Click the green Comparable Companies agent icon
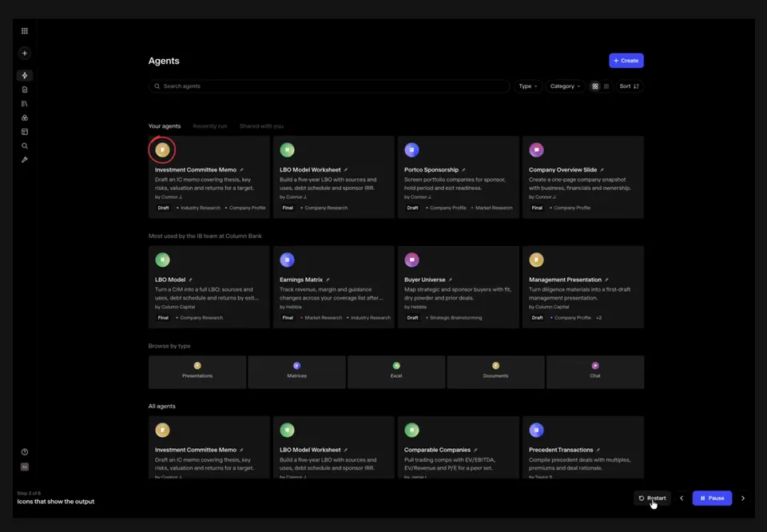Screen dimensions: 767x532 tap(412, 431)
